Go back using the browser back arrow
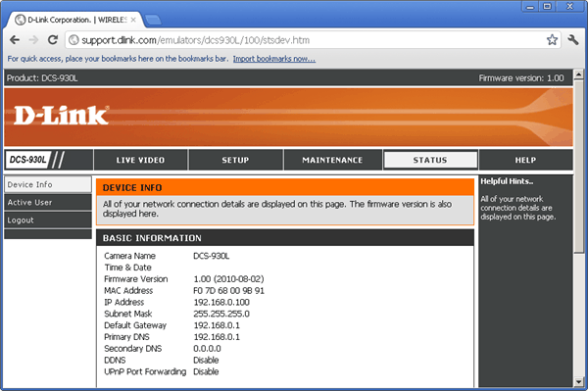 tap(15, 40)
